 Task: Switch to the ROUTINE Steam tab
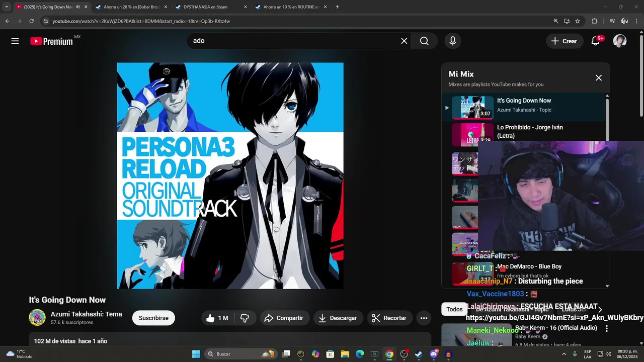point(291,7)
